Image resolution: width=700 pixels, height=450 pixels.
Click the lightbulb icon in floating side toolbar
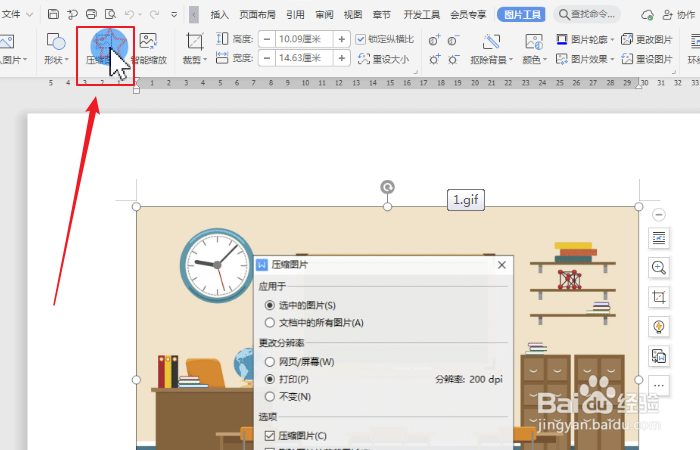coord(659,326)
